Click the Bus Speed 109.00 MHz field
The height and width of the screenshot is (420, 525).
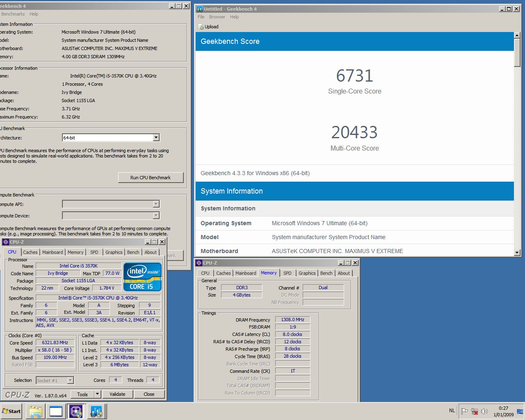(55, 357)
